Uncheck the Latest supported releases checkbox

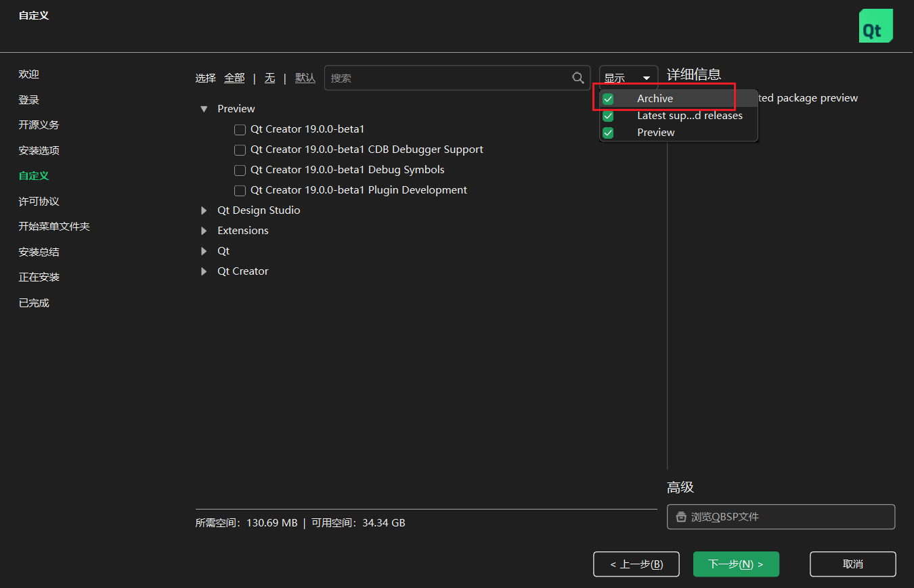tap(608, 116)
